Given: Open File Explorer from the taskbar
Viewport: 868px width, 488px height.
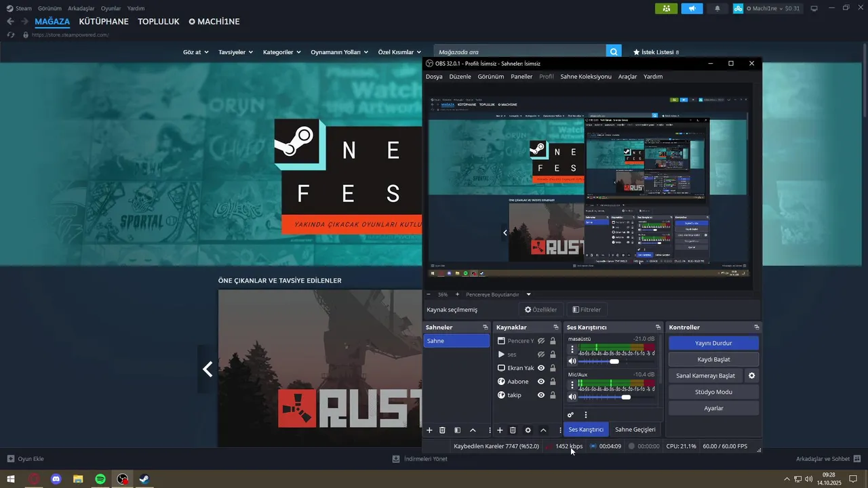Looking at the screenshot, I should (78, 479).
